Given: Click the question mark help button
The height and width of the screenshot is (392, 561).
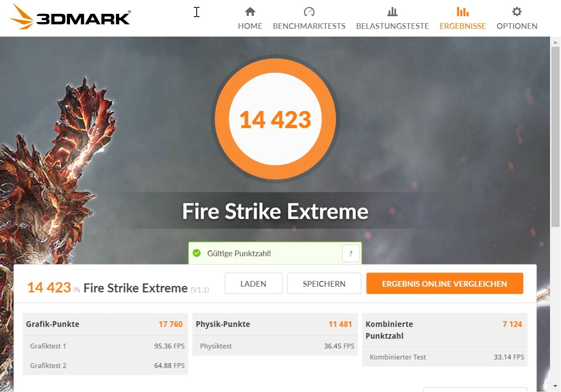Looking at the screenshot, I should [351, 253].
